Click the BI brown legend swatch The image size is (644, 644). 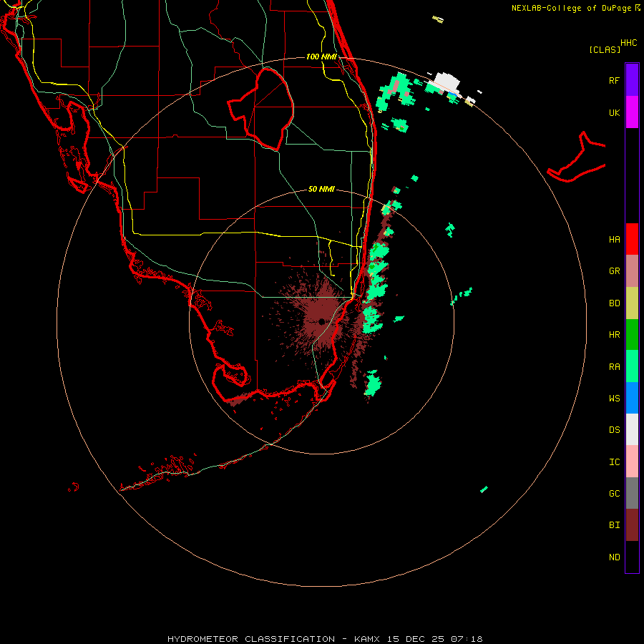tap(632, 525)
